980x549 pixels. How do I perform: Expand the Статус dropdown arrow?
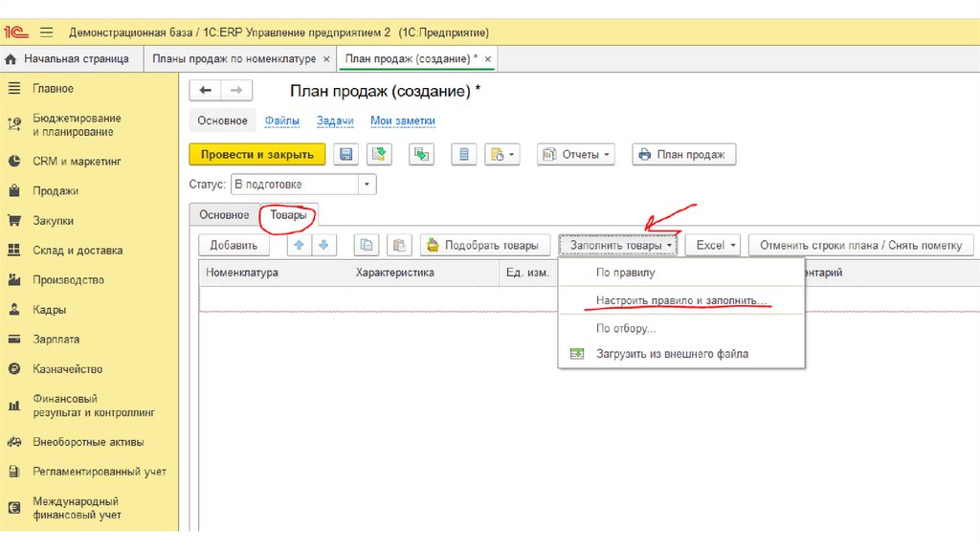click(367, 185)
